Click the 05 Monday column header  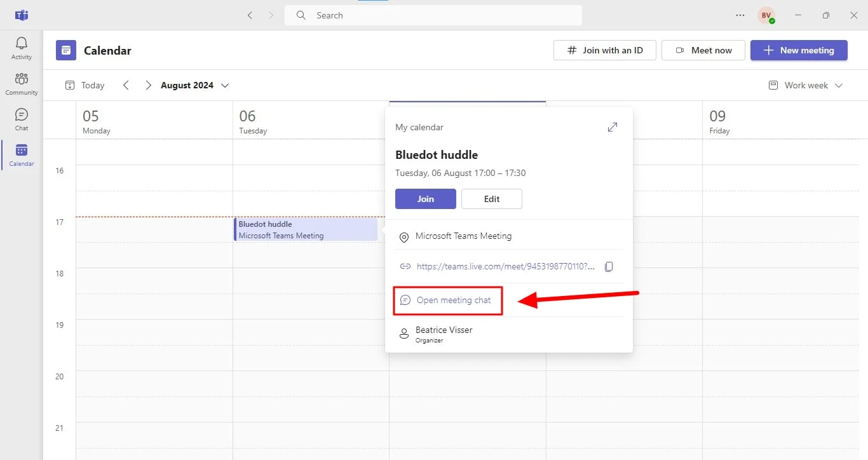[154, 121]
